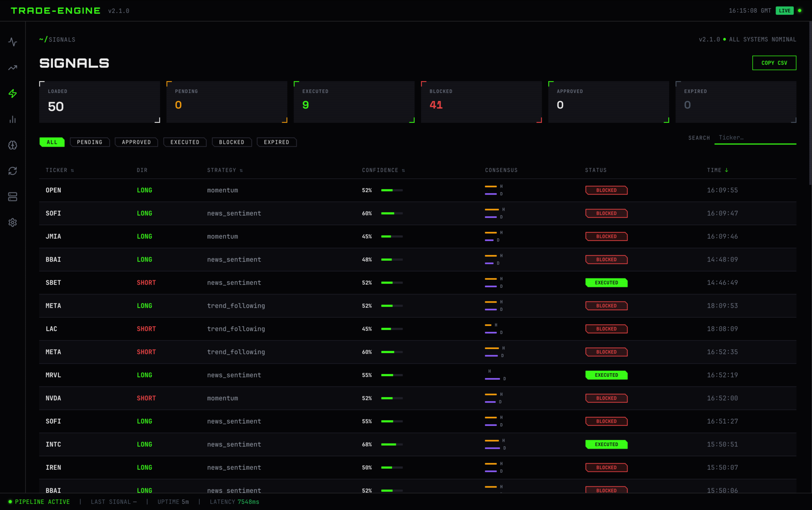The height and width of the screenshot is (510, 812).
Task: Click the time 18:09:53
Action: [722, 306]
